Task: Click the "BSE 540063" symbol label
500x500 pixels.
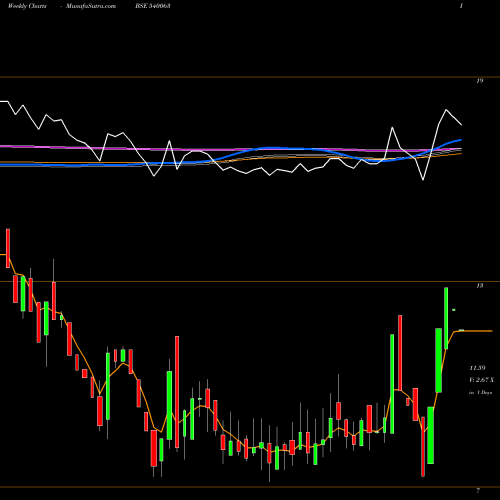Action: click(153, 6)
